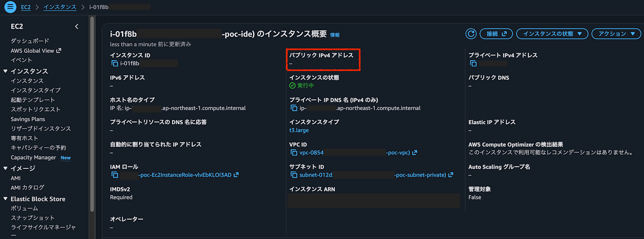This screenshot has height=239, width=644.
Task: Open インスタンスタイプ in the sidebar
Action: (35, 90)
